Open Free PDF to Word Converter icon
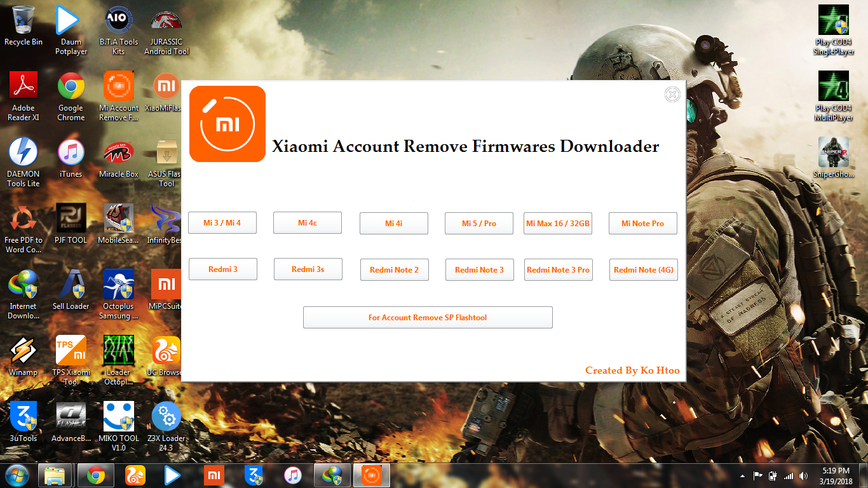868x488 pixels. pos(24,228)
